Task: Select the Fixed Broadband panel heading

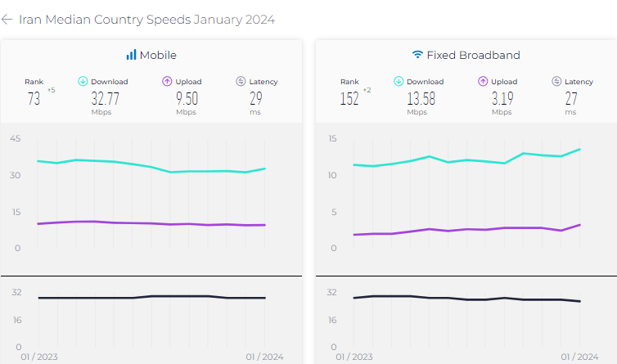Action: (473, 56)
